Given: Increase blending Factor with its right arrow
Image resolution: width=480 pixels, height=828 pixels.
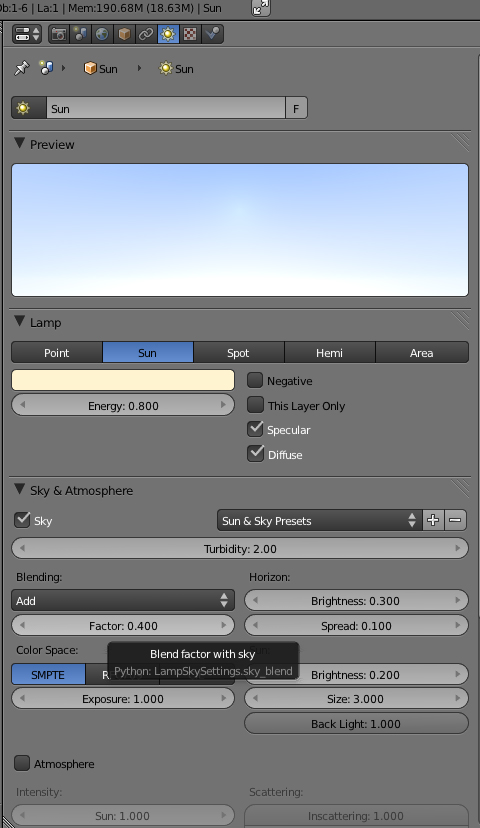Looking at the screenshot, I should tap(223, 626).
